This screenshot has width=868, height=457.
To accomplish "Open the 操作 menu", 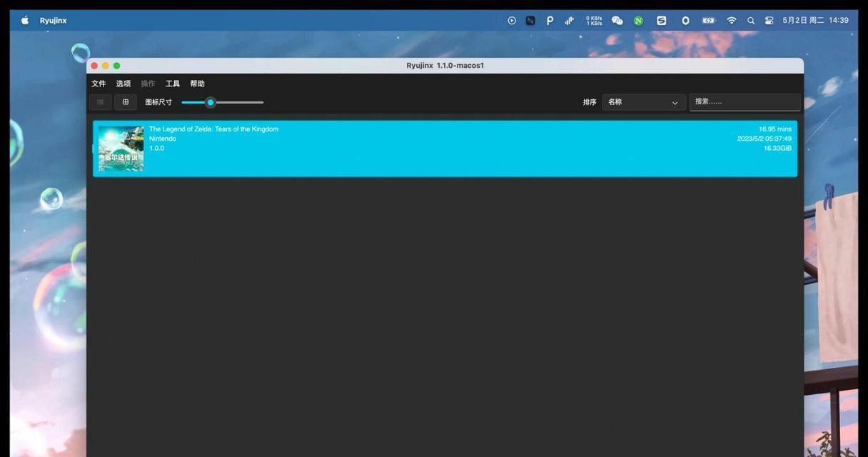I will (148, 84).
